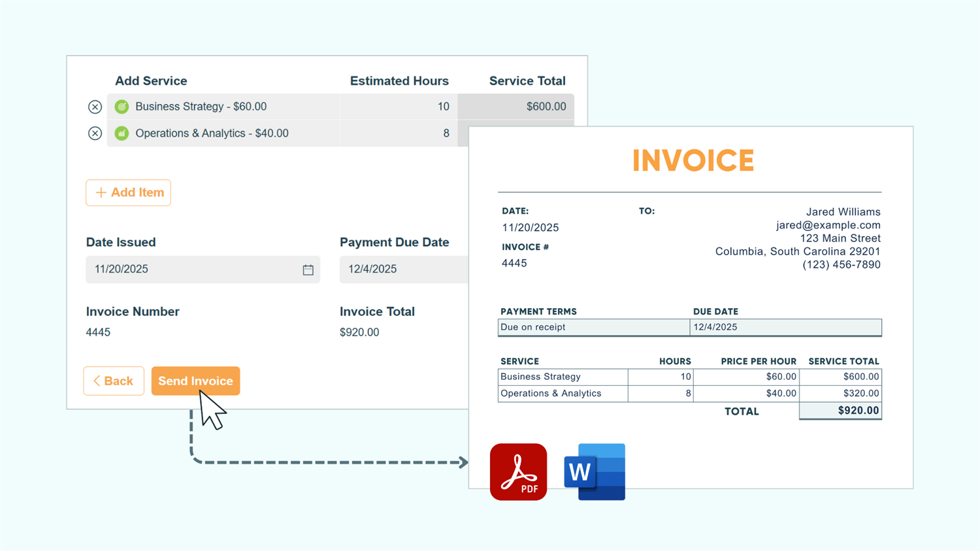
Task: Go back using the Back button
Action: click(114, 381)
